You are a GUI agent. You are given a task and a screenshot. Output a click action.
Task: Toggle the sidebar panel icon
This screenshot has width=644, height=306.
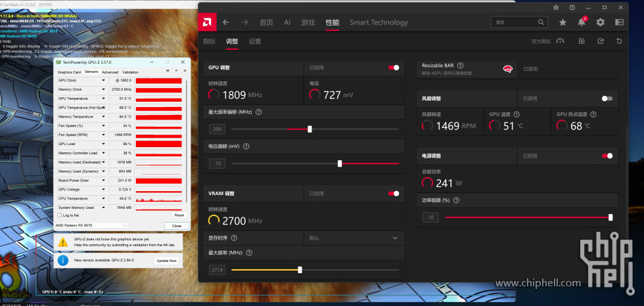point(619,22)
